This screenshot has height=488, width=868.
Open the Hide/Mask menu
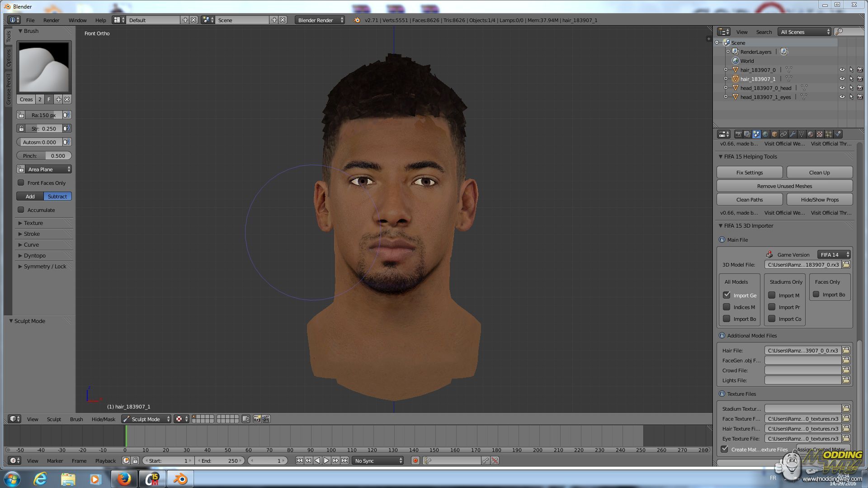103,419
